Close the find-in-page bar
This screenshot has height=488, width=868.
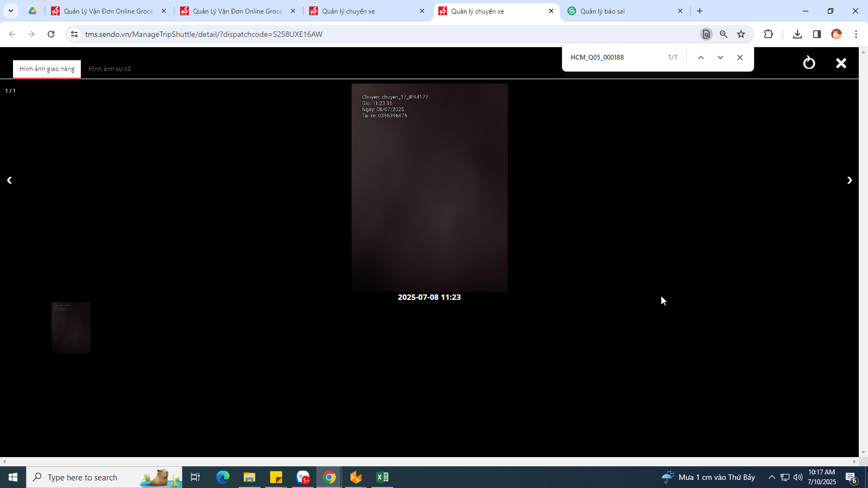740,57
